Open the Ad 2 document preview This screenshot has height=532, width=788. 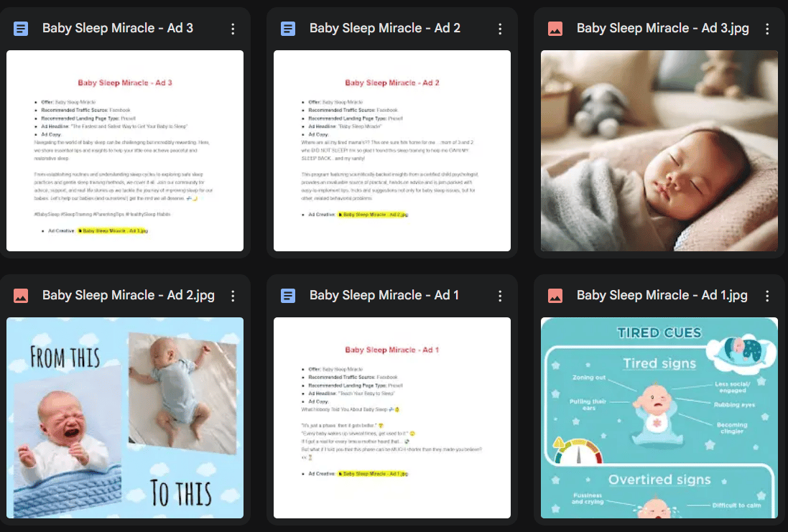(x=392, y=151)
